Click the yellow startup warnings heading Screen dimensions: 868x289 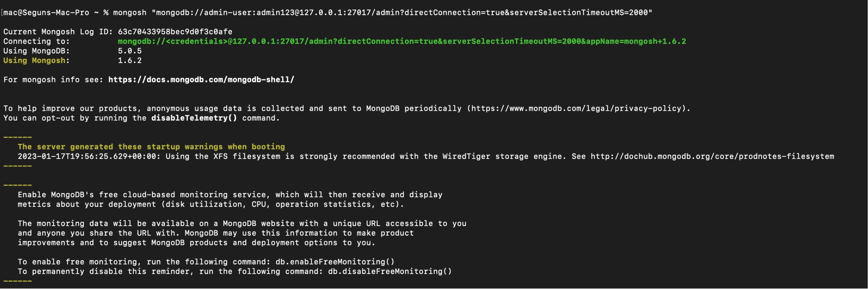[x=151, y=147]
